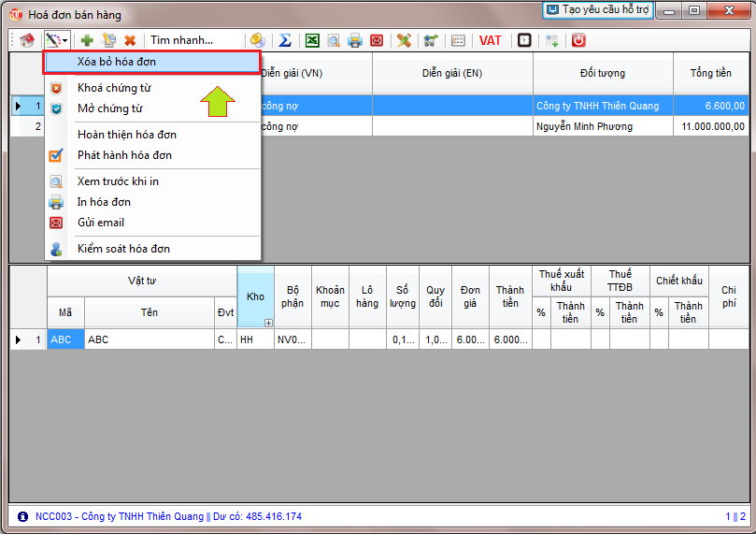Click the Bộ phận column header
This screenshot has height=534, width=756.
tap(292, 296)
